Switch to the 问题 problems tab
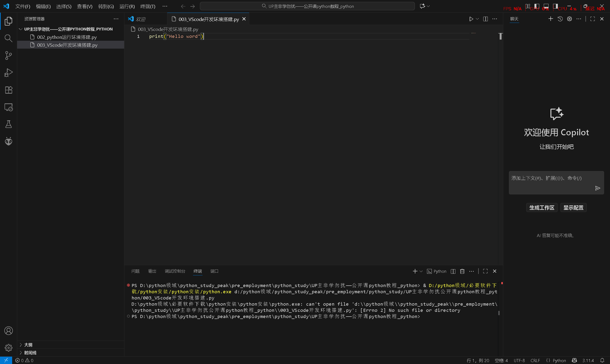This screenshot has width=610, height=364. [135, 271]
